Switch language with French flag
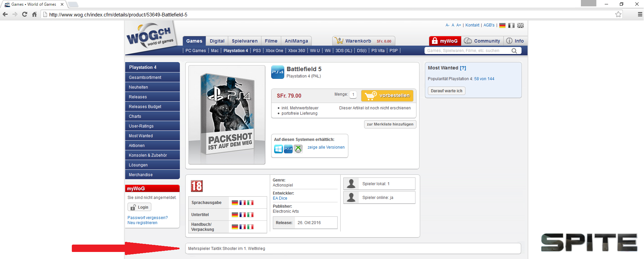The height and width of the screenshot is (259, 644). [x=511, y=25]
